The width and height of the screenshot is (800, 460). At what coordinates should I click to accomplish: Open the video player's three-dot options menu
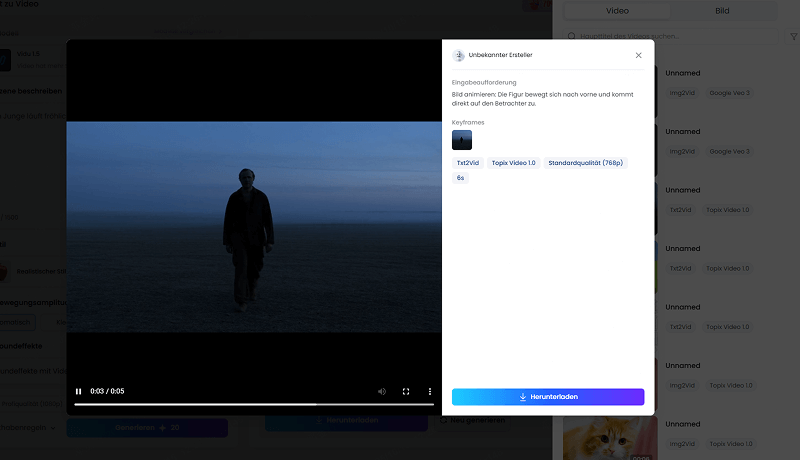click(430, 391)
